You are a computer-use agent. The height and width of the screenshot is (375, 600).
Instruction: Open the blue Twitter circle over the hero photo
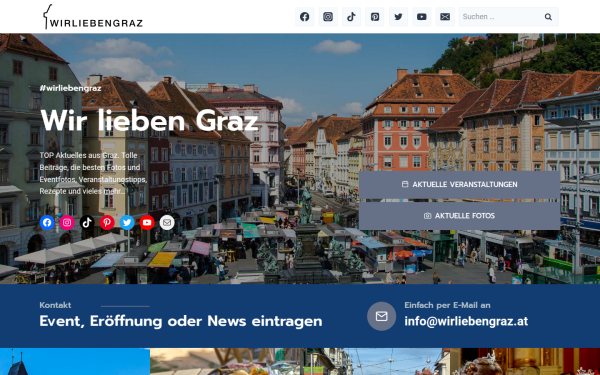127,223
